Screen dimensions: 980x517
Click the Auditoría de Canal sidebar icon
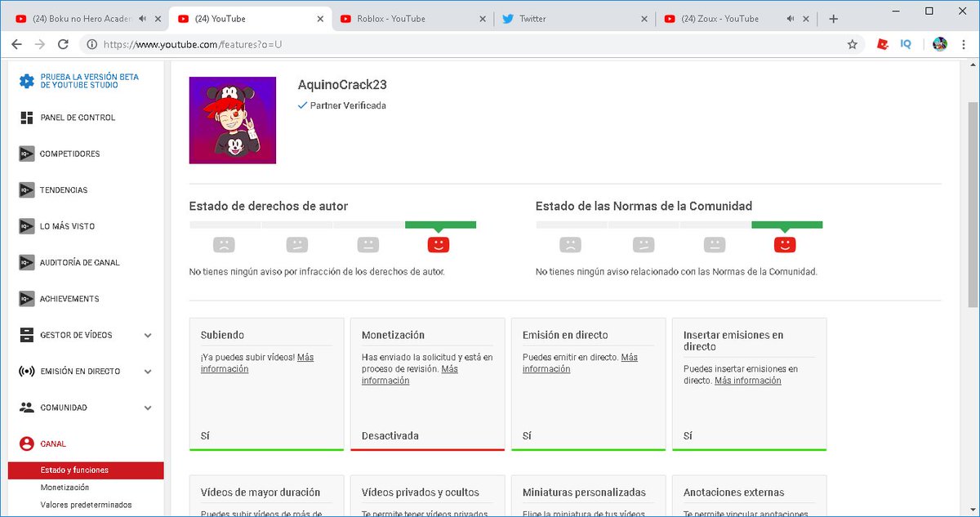click(27, 262)
